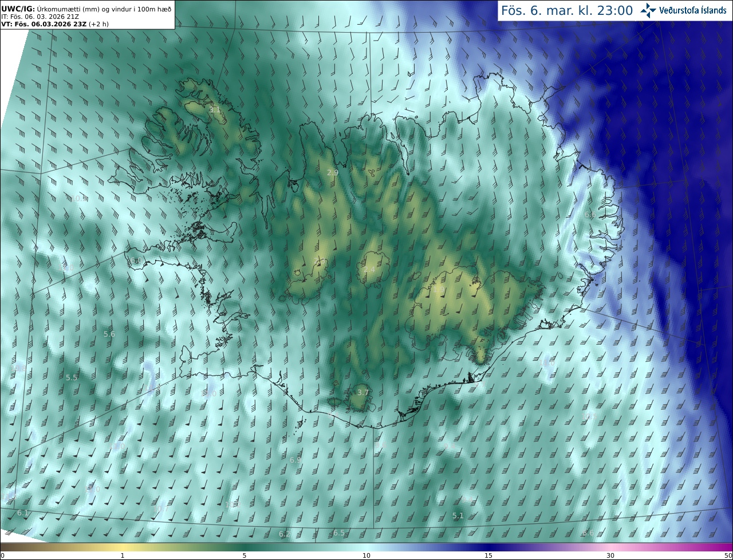Click the 5.1 value label on the map
The width and height of the screenshot is (733, 560).
coord(458,515)
